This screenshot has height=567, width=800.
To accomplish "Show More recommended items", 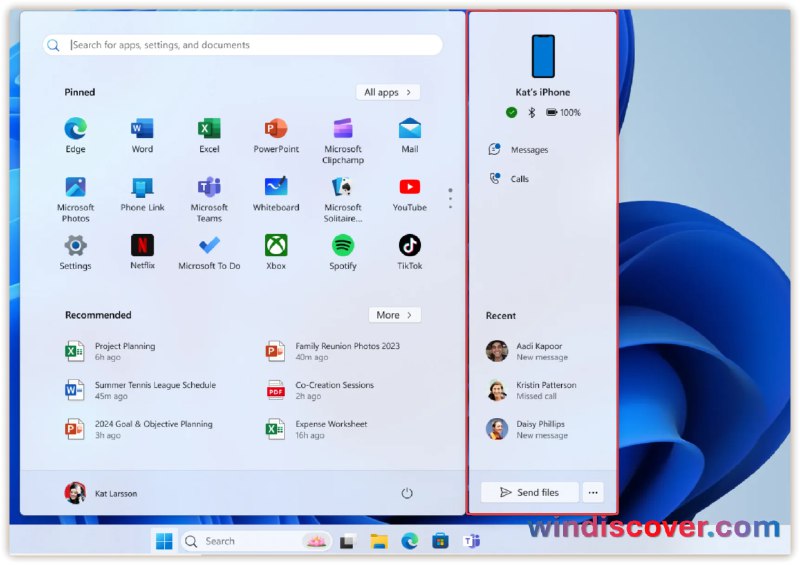I will pyautogui.click(x=395, y=315).
